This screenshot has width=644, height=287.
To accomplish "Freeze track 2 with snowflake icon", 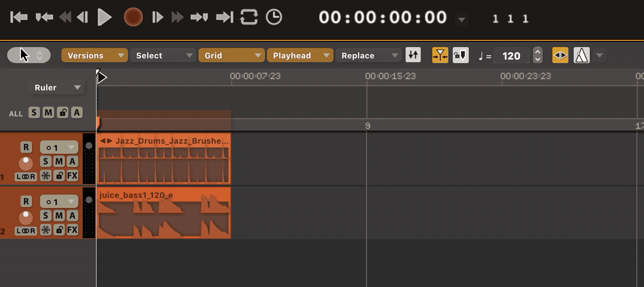I will [45, 230].
